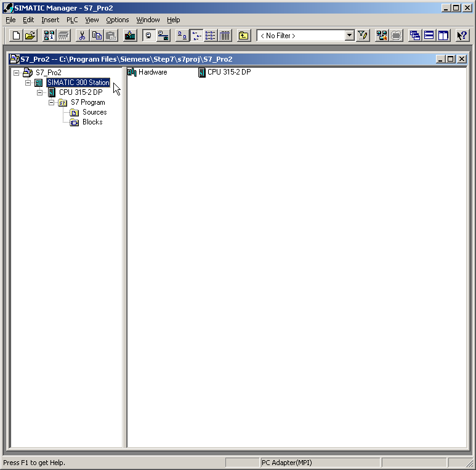Click the Paste toolbar icon

tap(111, 36)
